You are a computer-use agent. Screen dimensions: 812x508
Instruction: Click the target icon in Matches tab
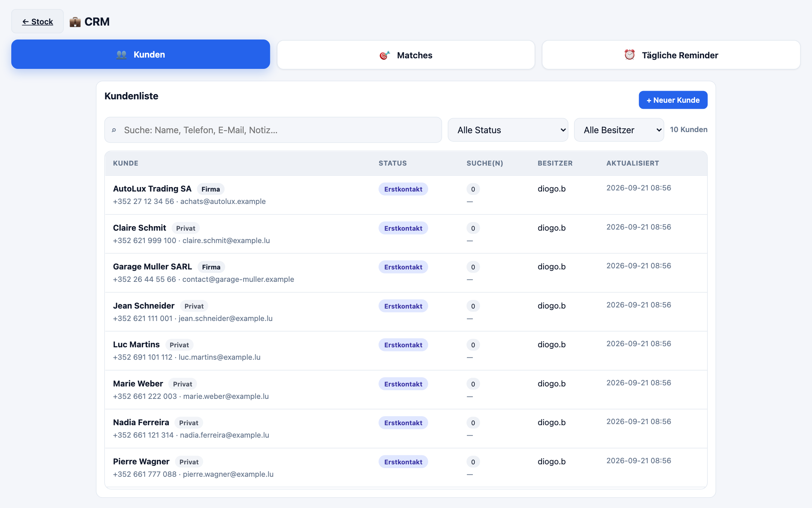(x=385, y=55)
